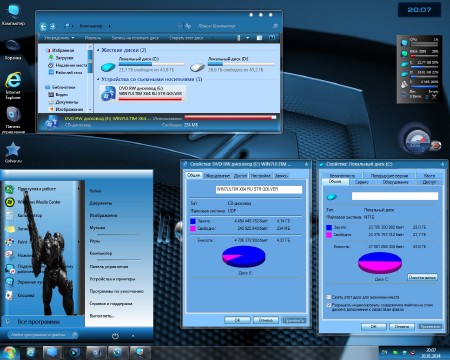Open Корзина recycle bin desktop icon
This screenshot has width=450, height=360.
pos(13,49)
